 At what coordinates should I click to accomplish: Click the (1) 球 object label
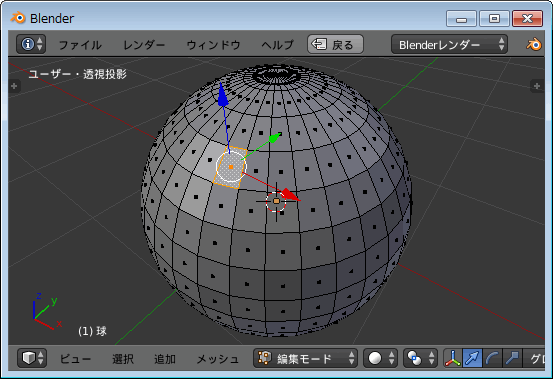(92, 331)
